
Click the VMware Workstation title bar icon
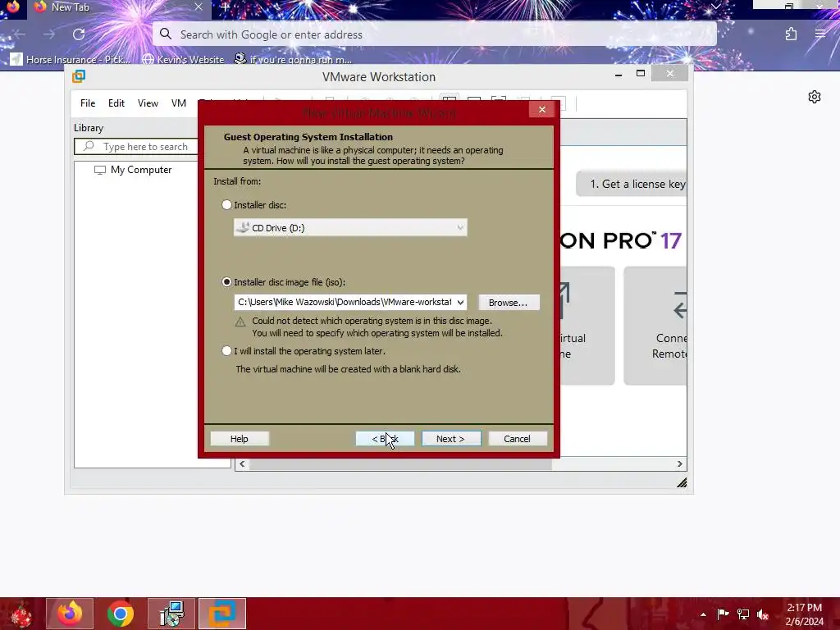(79, 76)
